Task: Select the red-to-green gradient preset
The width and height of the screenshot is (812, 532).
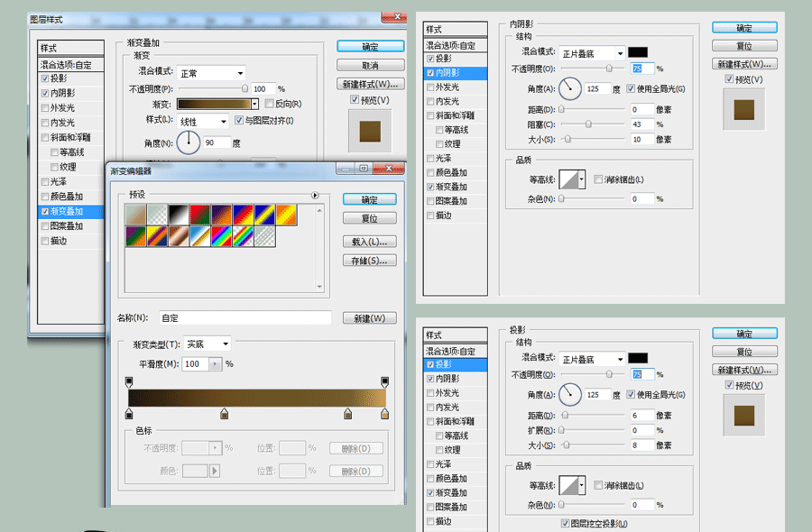Action: 200,215
